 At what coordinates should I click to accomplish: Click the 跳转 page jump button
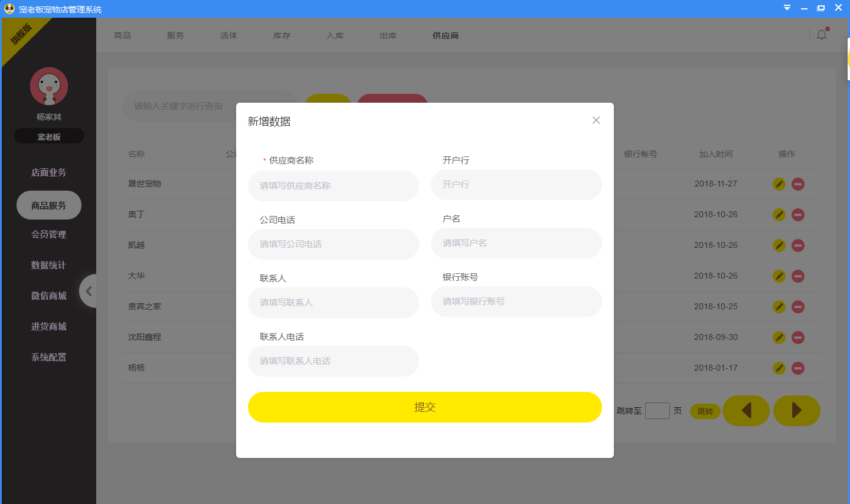[705, 411]
